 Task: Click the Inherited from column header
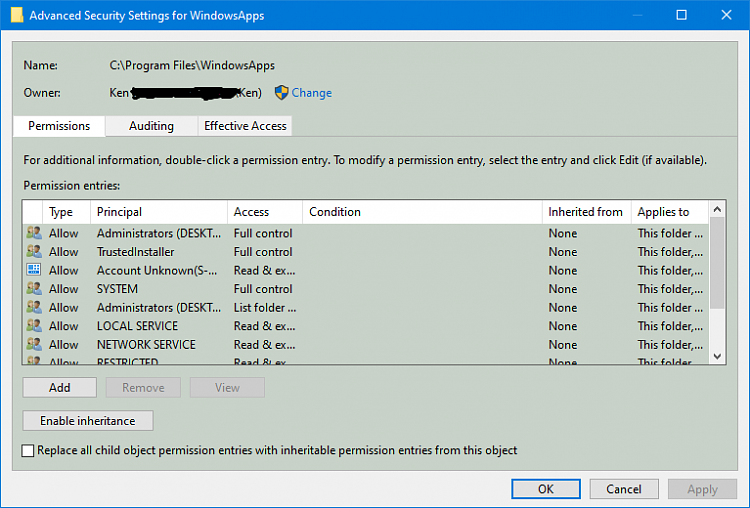click(x=585, y=212)
